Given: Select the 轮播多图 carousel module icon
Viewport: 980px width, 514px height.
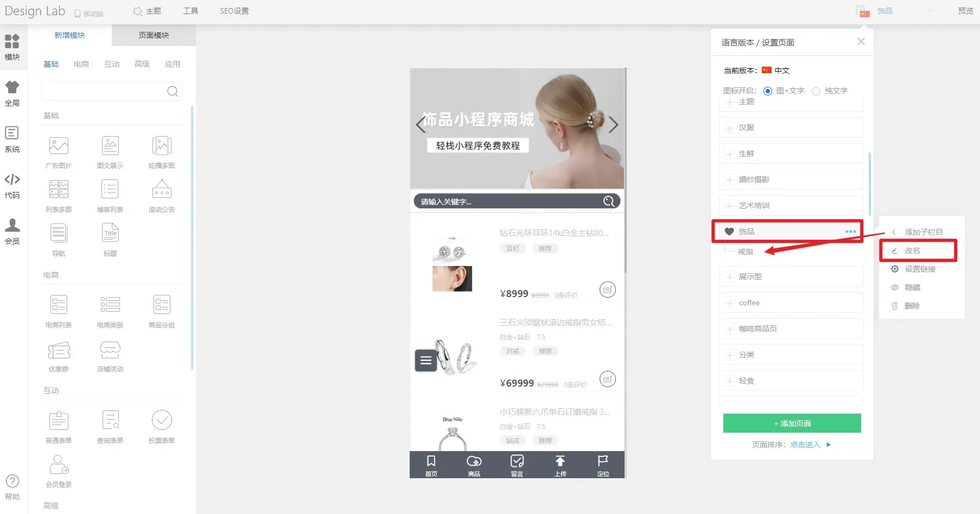Looking at the screenshot, I should click(162, 146).
